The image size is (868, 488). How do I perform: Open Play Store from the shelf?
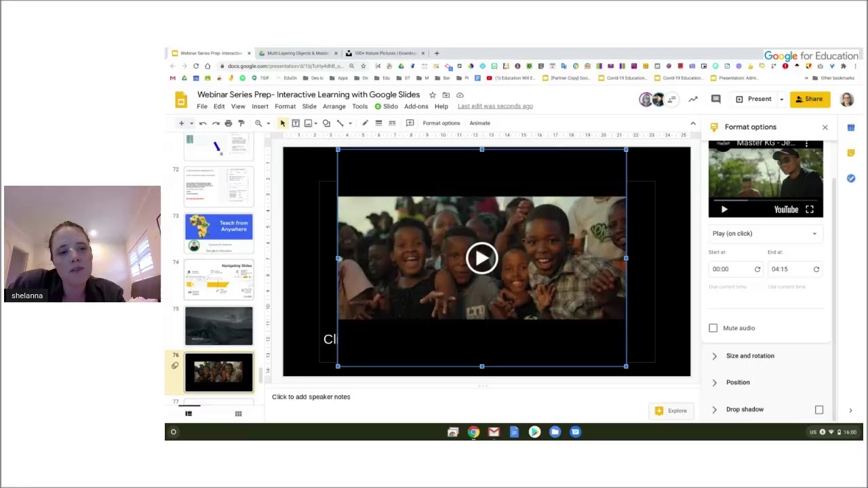(534, 432)
